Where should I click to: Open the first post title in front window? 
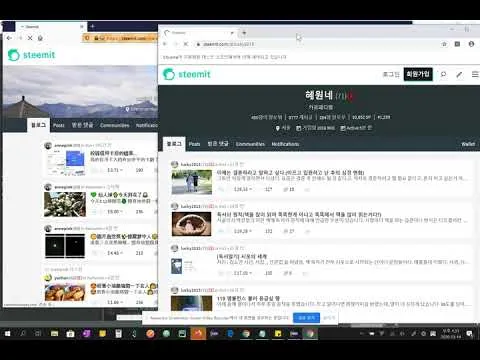[290, 173]
